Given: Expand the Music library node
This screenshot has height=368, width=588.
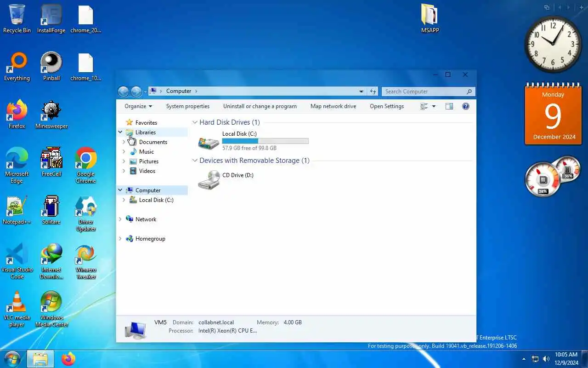Looking at the screenshot, I should click(x=124, y=152).
